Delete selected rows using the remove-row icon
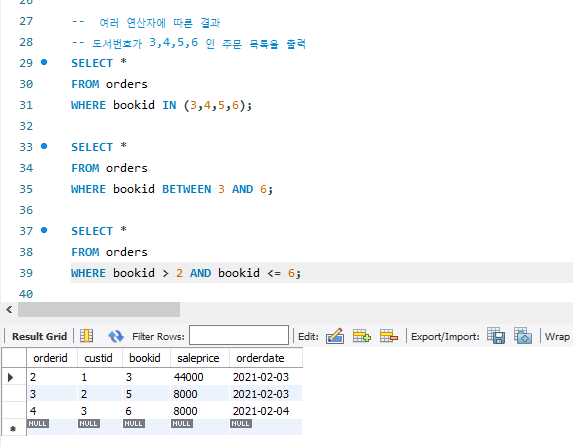The width and height of the screenshot is (573, 446). (x=388, y=336)
